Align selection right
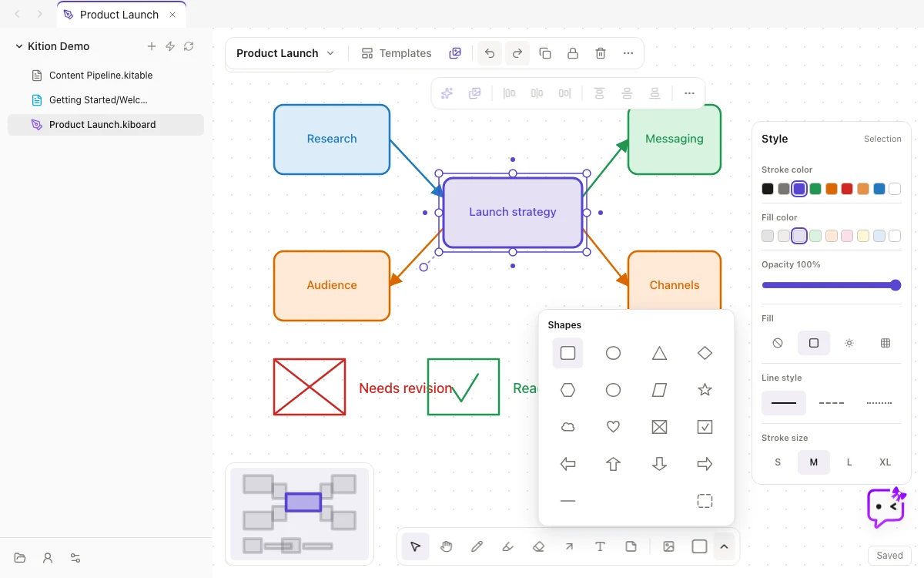 [564, 93]
